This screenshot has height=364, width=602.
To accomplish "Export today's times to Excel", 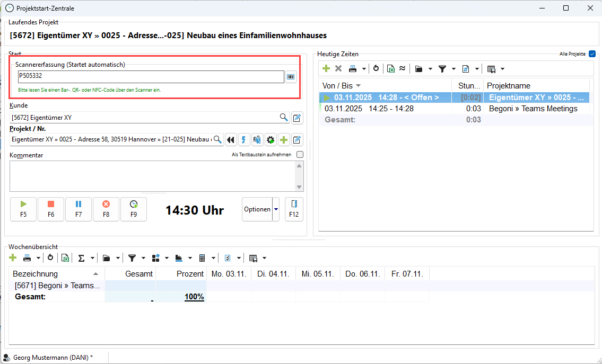I will click(x=390, y=68).
